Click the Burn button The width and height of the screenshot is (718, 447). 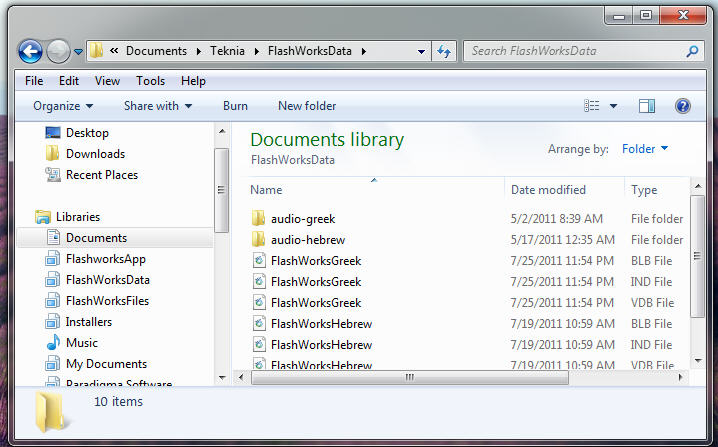235,106
